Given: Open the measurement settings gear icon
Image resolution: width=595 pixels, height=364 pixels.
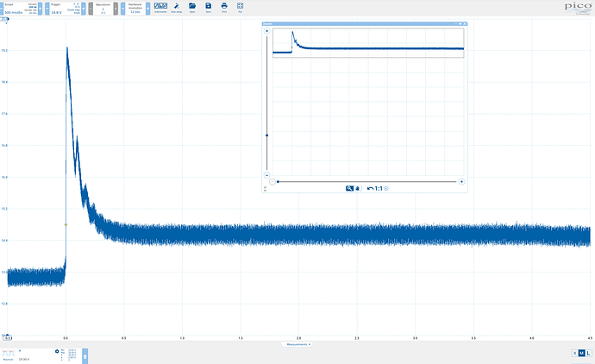Looking at the screenshot, I should point(57,351).
